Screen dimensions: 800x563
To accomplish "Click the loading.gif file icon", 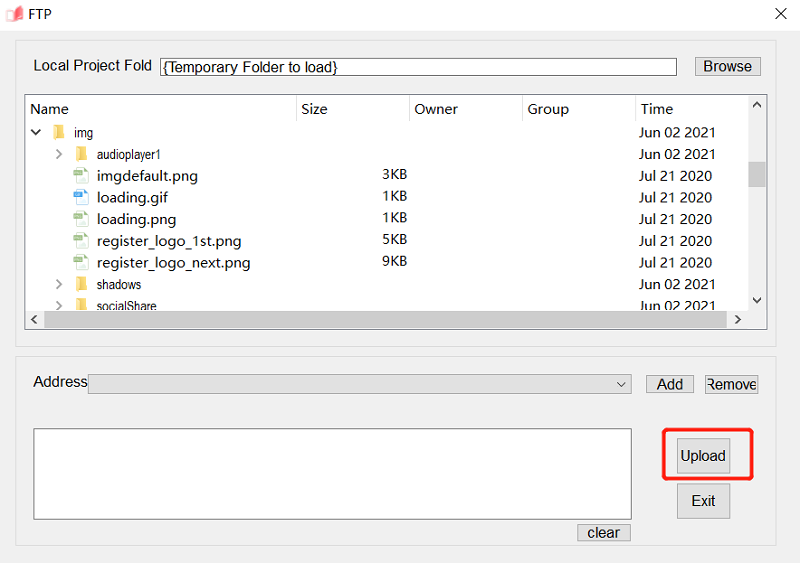I will [81, 198].
